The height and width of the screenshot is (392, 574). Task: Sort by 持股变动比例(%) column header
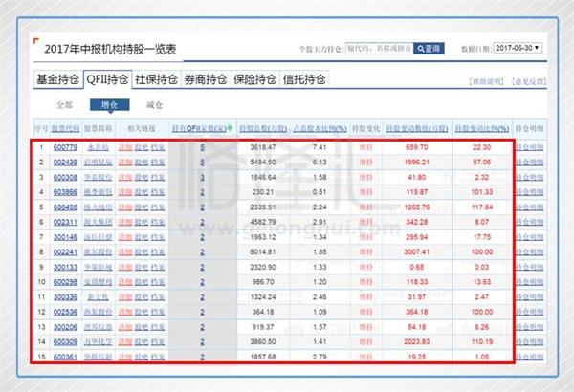pyautogui.click(x=482, y=128)
